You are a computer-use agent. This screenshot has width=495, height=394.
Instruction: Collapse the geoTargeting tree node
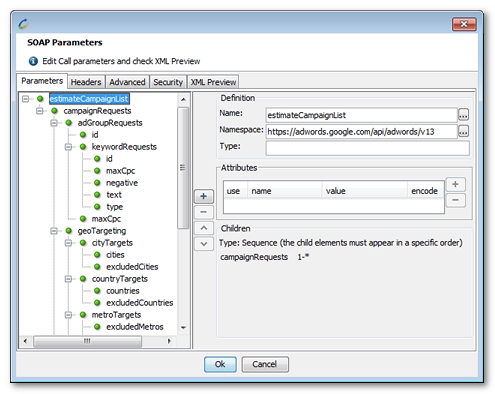point(54,231)
